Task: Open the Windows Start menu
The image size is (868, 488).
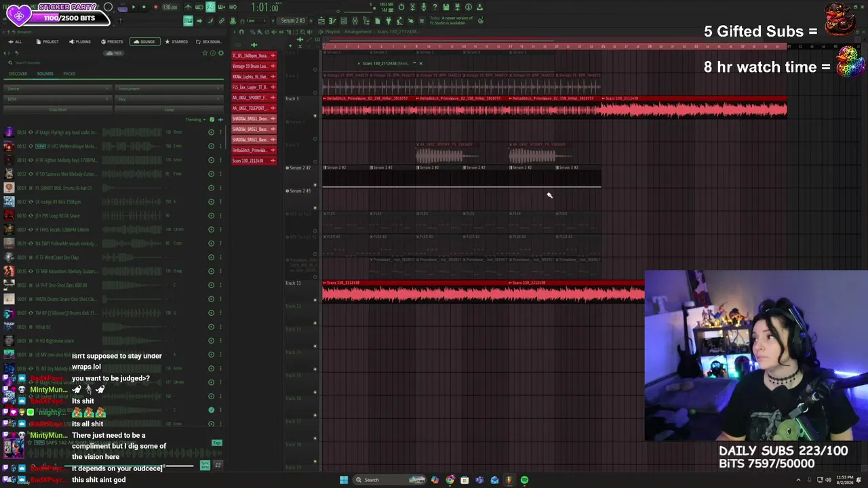Action: [x=344, y=480]
